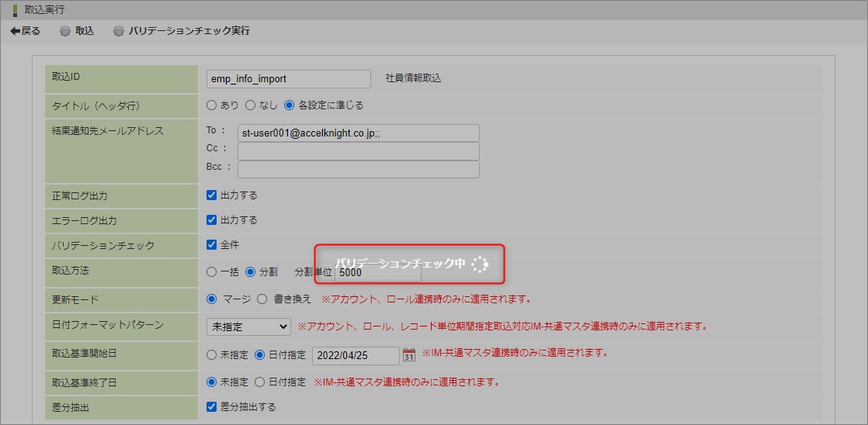868x425 pixels.
Task: Select 一括 import method radio
Action: 212,272
